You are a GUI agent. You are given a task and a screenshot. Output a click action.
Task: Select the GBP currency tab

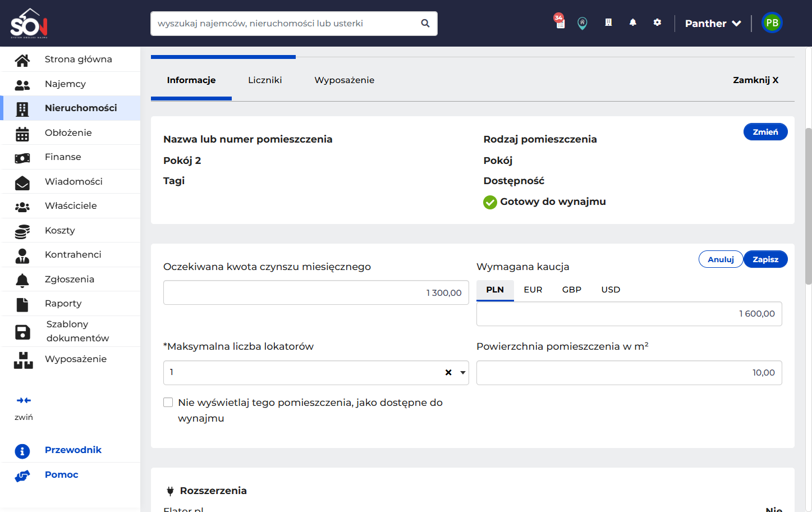(x=572, y=290)
